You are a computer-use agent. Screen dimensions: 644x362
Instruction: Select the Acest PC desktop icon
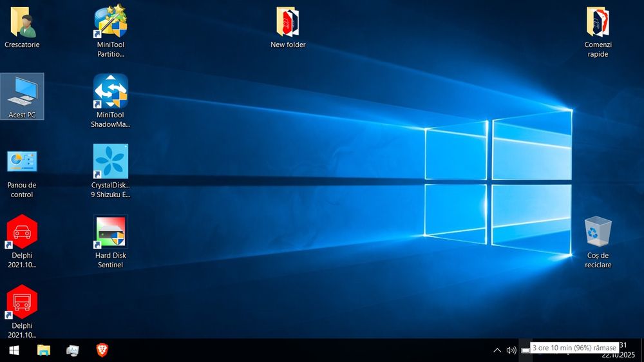tap(22, 97)
